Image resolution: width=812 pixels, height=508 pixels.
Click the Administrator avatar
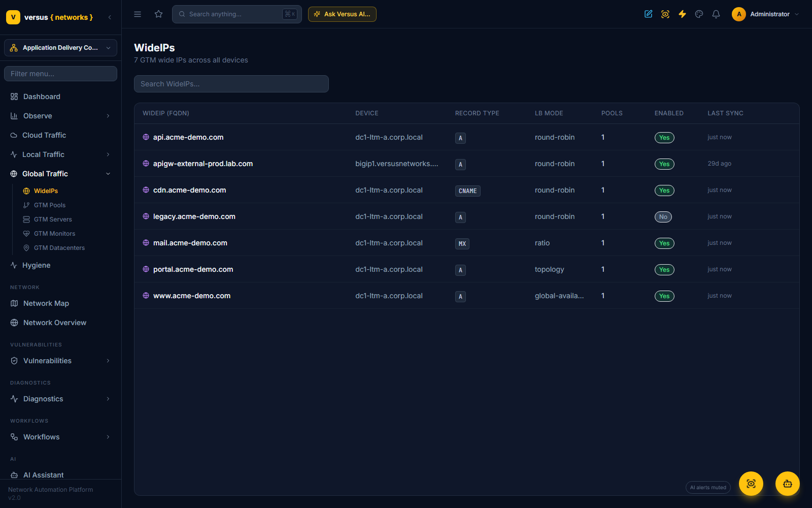[739, 14]
